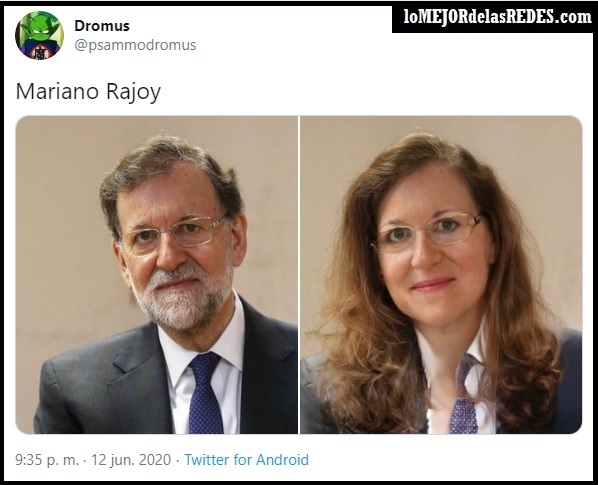
Task: Open the Dromus green character avatar
Action: 39,35
